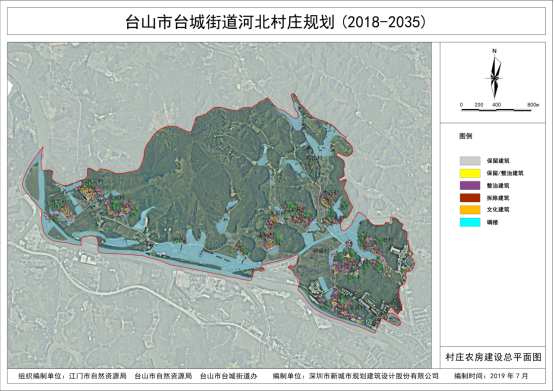This screenshot has width=554, height=391.
Task: Click the map scale bar
Action: (x=496, y=110)
